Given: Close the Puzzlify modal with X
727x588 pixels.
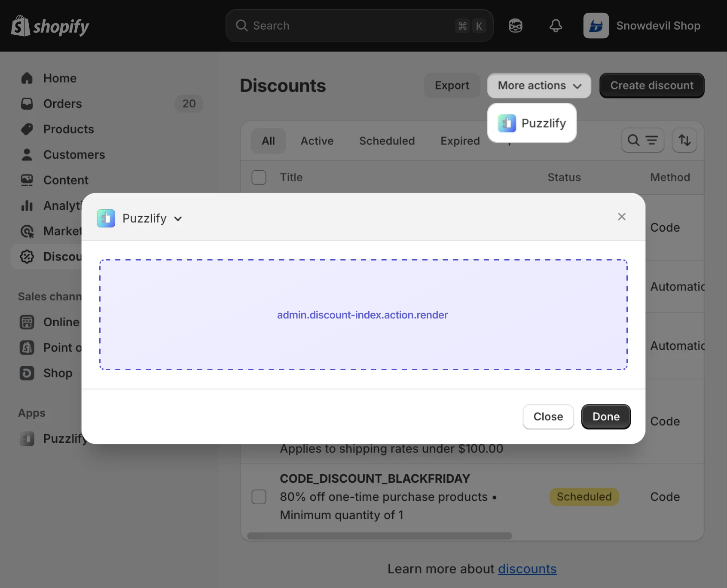Looking at the screenshot, I should pos(622,217).
